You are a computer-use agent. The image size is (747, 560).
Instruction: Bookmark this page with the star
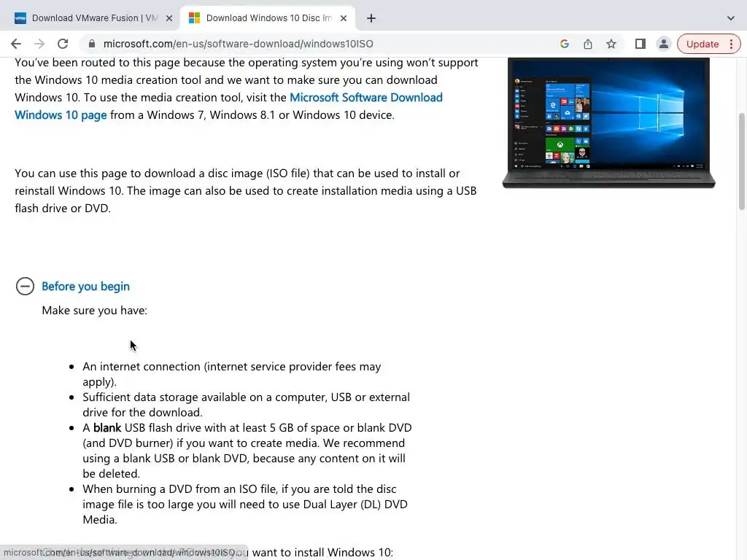tap(611, 44)
